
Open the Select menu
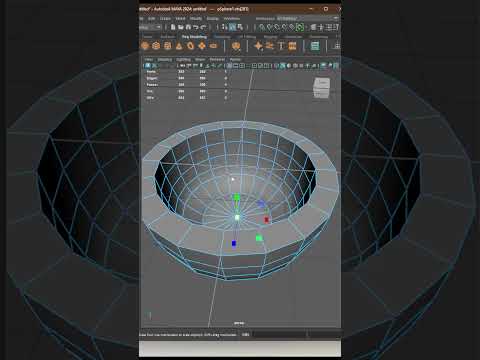pos(180,18)
